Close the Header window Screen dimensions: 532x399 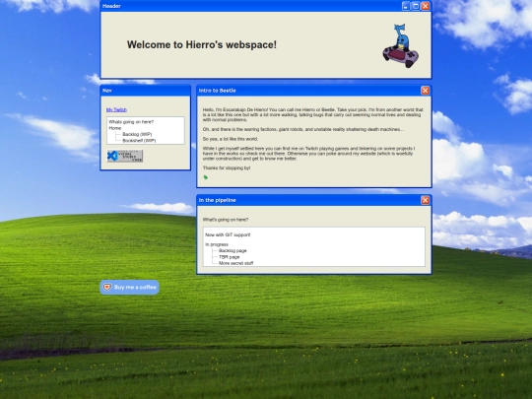pyautogui.click(x=426, y=6)
